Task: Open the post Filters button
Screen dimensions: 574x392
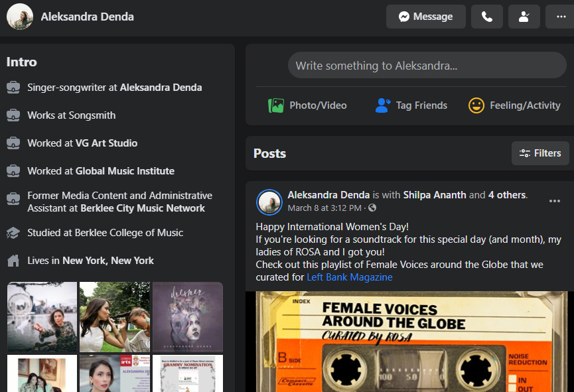Action: pyautogui.click(x=540, y=153)
